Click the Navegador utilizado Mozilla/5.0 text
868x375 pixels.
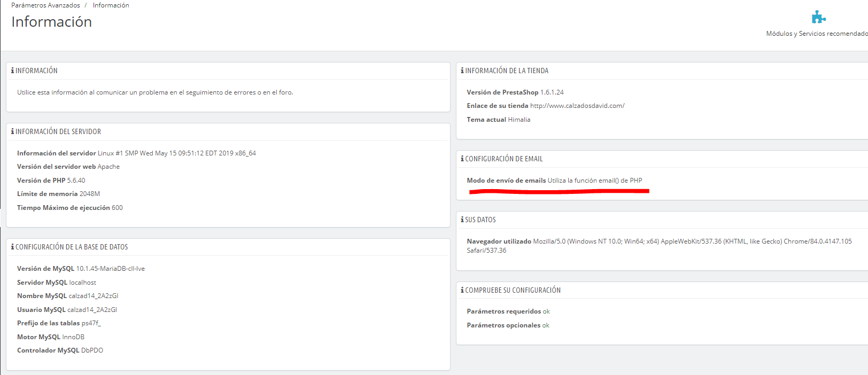click(659, 246)
